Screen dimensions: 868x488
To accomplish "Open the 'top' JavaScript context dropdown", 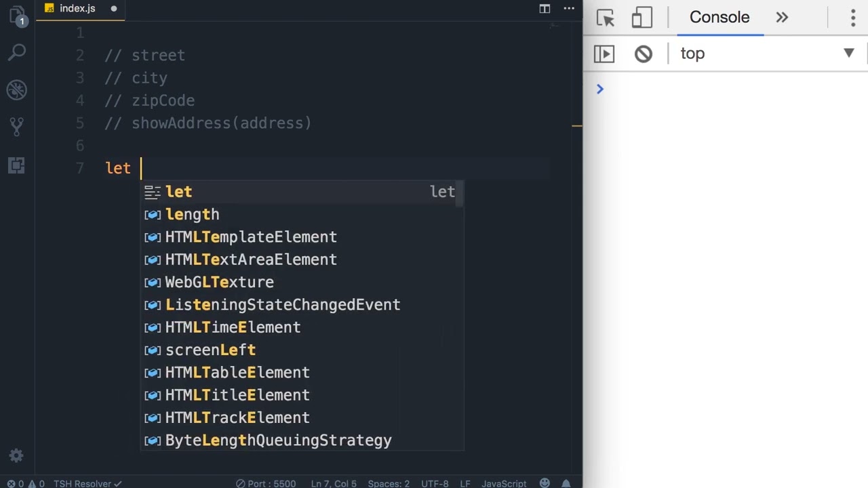I will click(767, 54).
